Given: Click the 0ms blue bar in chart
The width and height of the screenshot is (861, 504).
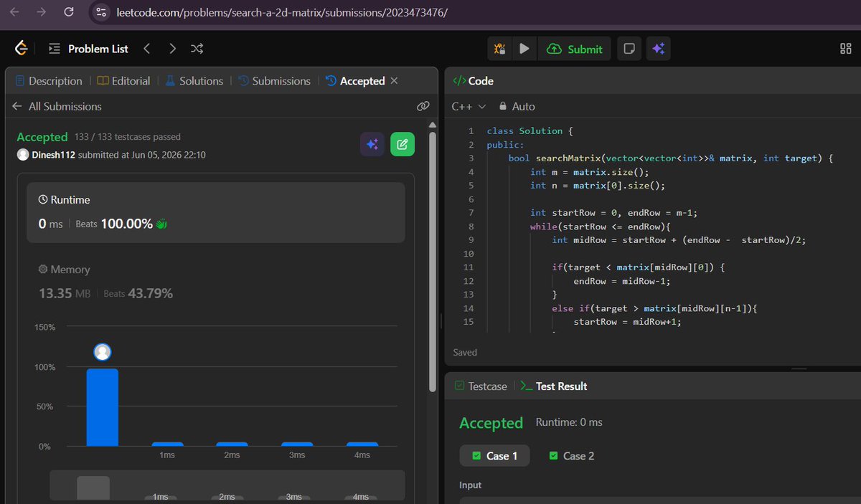Looking at the screenshot, I should pyautogui.click(x=103, y=407).
